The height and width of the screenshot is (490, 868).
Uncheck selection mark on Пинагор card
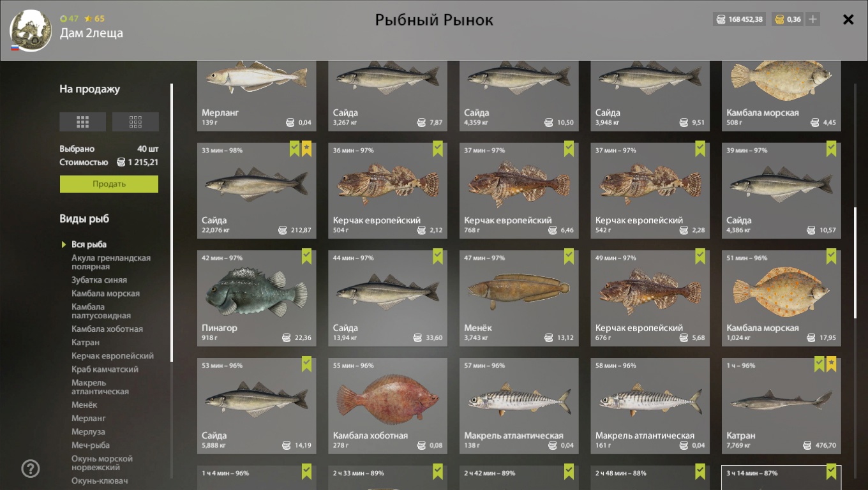click(x=307, y=257)
